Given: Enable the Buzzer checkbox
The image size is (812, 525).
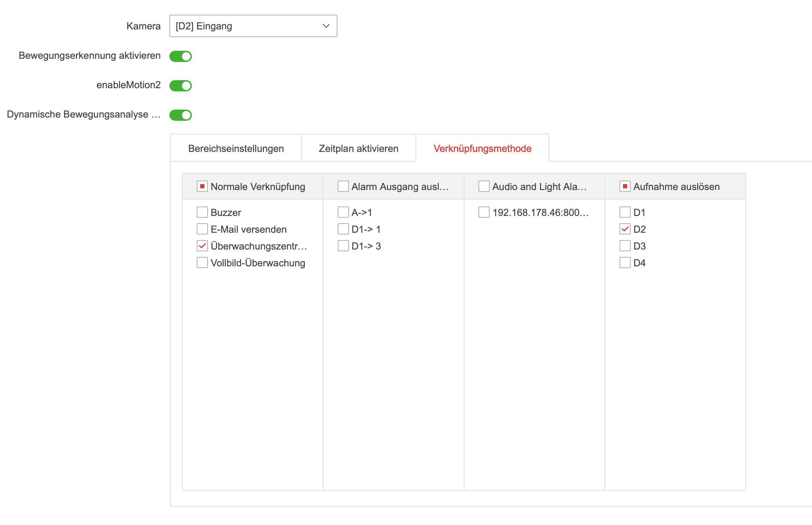Looking at the screenshot, I should click(x=202, y=212).
